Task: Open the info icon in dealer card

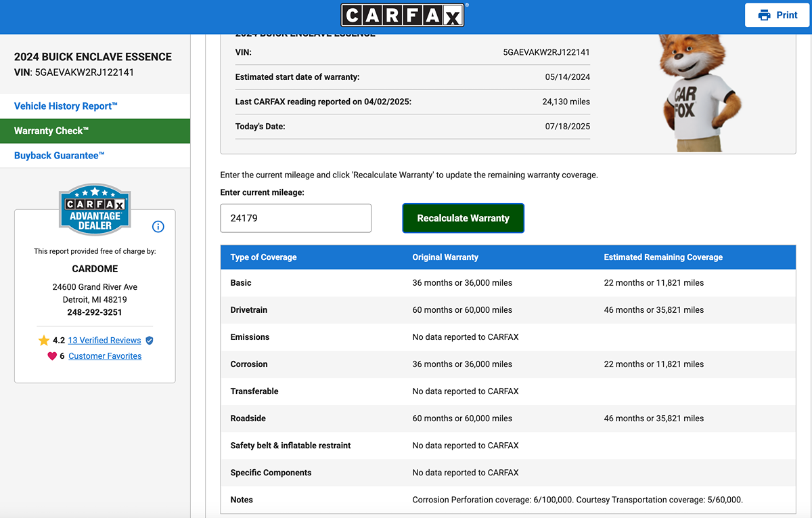Action: (158, 227)
